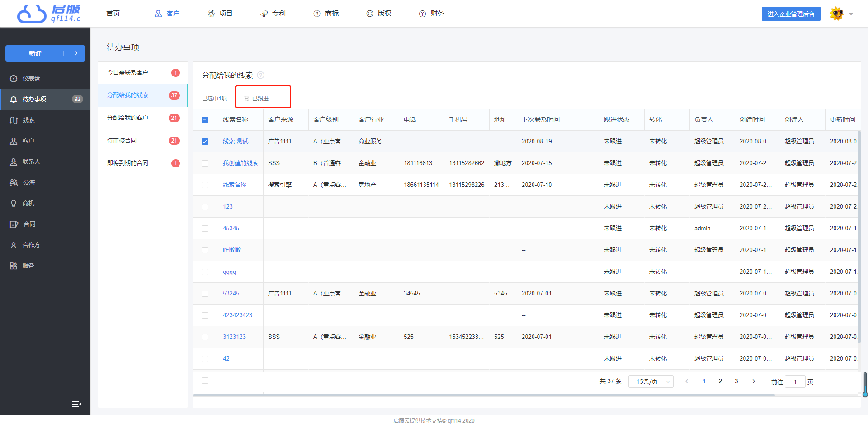Expand the 新建 button arrow

click(x=75, y=53)
